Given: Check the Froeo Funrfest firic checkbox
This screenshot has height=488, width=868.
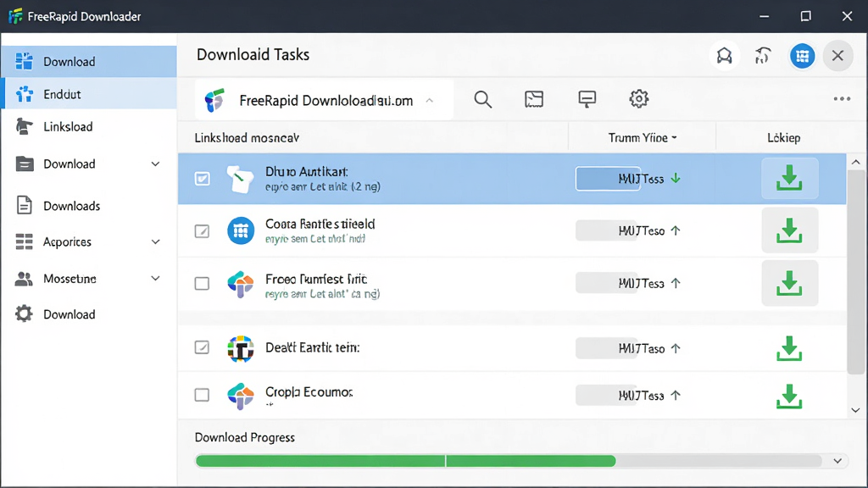Looking at the screenshot, I should (202, 283).
